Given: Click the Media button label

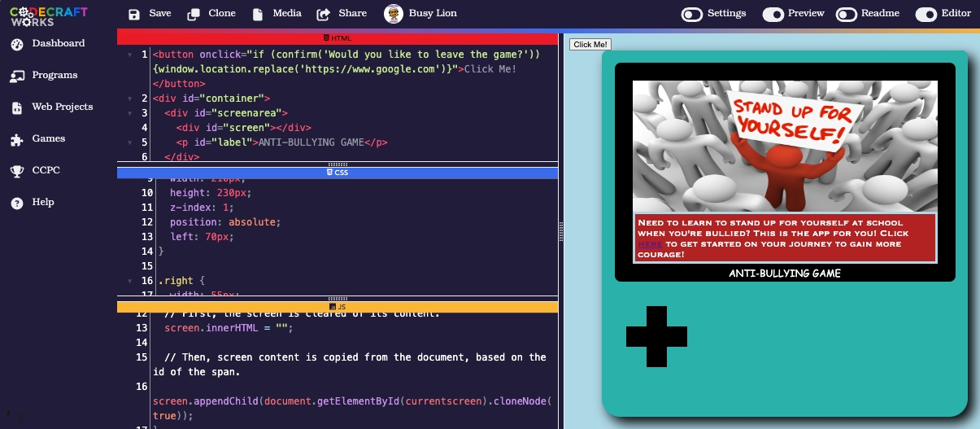Looking at the screenshot, I should coord(287,14).
